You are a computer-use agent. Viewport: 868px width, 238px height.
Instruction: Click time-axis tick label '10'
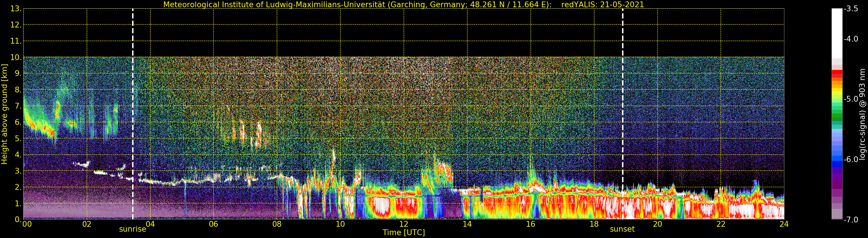(x=340, y=224)
